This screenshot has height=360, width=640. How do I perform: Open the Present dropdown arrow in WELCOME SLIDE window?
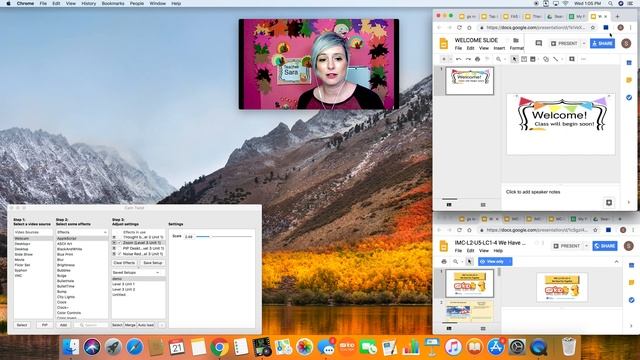(x=584, y=43)
